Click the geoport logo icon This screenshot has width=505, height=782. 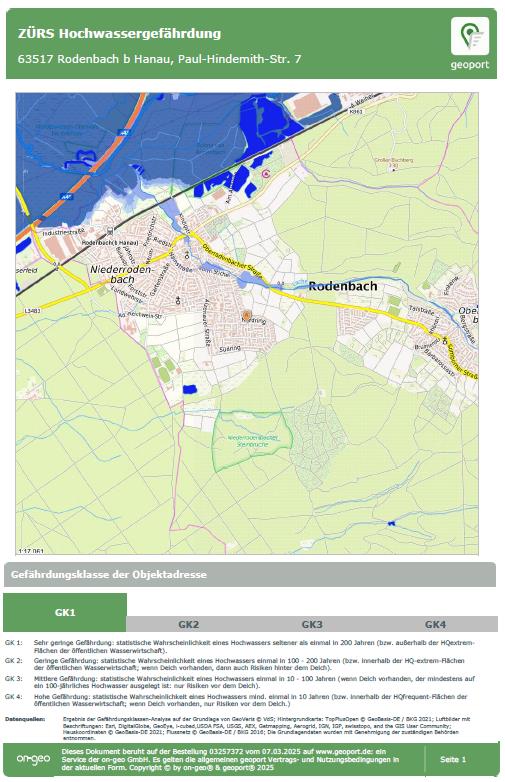pos(470,36)
